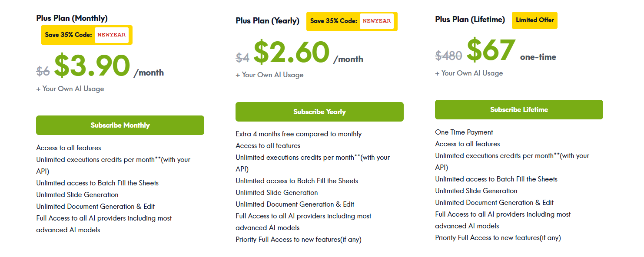Click NEWYEAR code in the Monthly plan
The height and width of the screenshot is (257, 644).
(x=112, y=35)
